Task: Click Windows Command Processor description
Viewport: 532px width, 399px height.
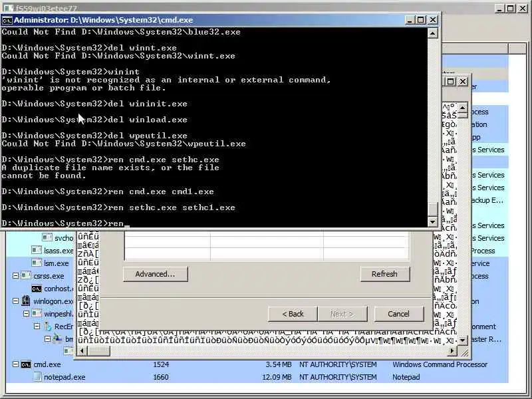Action: click(440, 364)
